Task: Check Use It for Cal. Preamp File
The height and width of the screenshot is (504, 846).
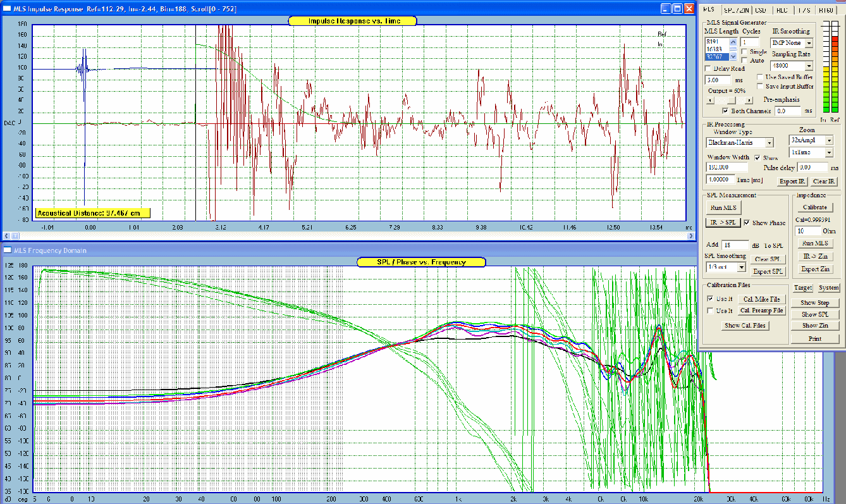Action: (711, 310)
